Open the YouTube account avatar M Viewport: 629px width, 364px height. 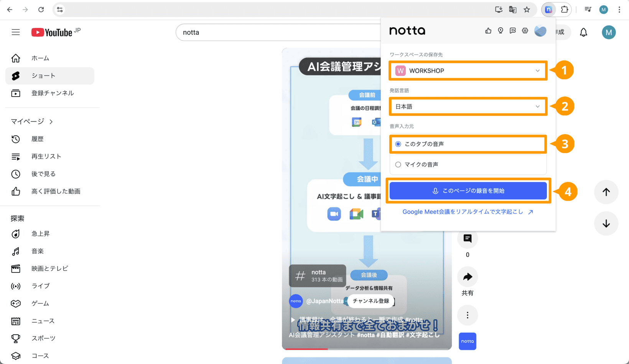click(609, 33)
